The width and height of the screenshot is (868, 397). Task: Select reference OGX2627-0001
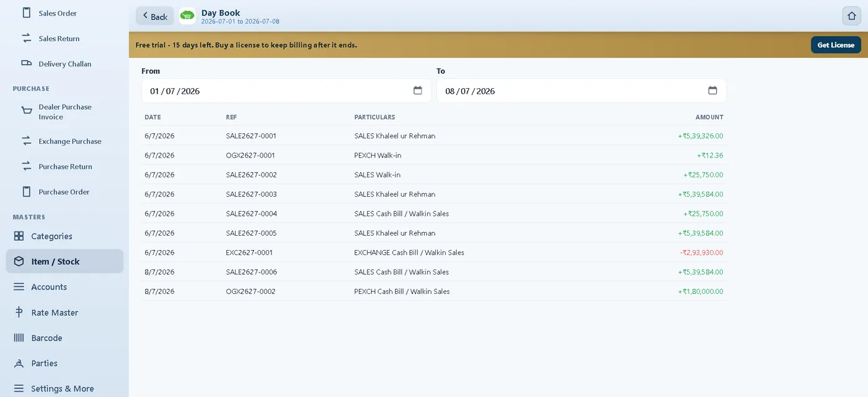pos(250,155)
